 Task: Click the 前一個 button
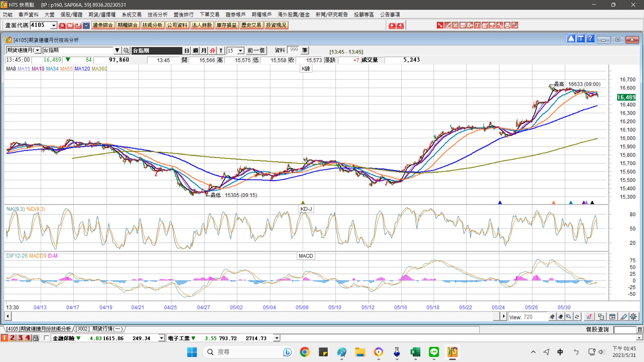pos(256,50)
